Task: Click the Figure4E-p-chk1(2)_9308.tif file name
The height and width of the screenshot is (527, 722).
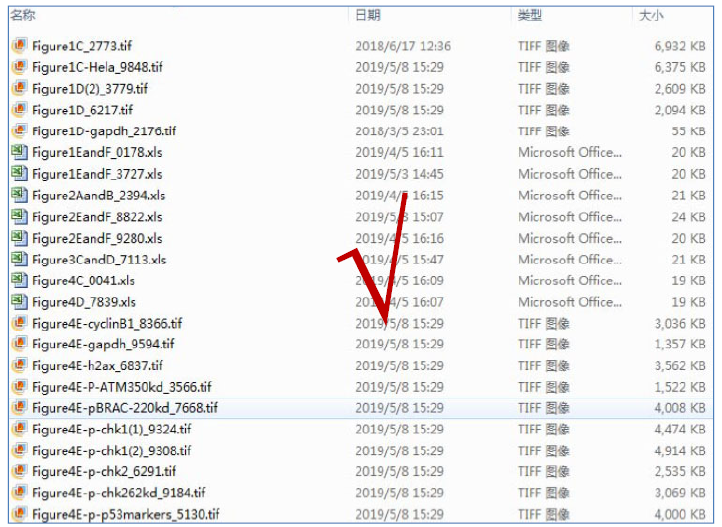Action: [x=111, y=451]
